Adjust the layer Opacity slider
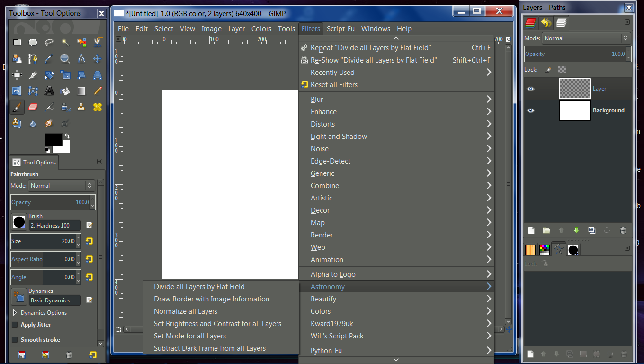The height and width of the screenshot is (364, 644). coord(578,54)
